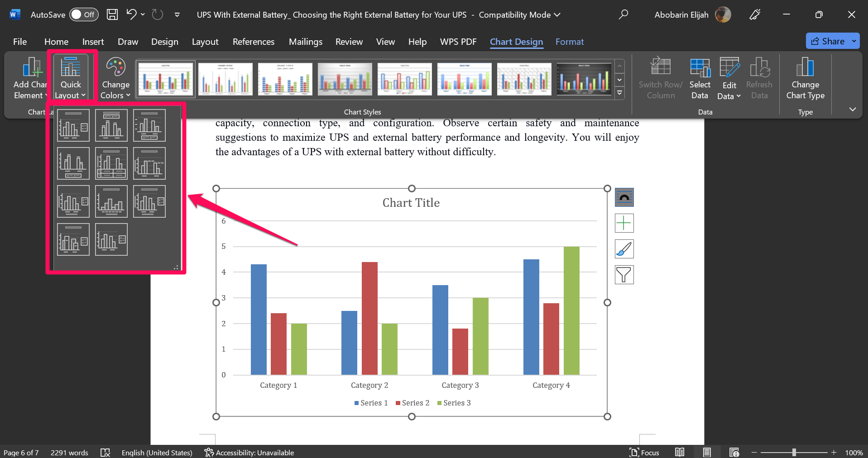Click the Chart Filters funnel icon

[x=624, y=274]
